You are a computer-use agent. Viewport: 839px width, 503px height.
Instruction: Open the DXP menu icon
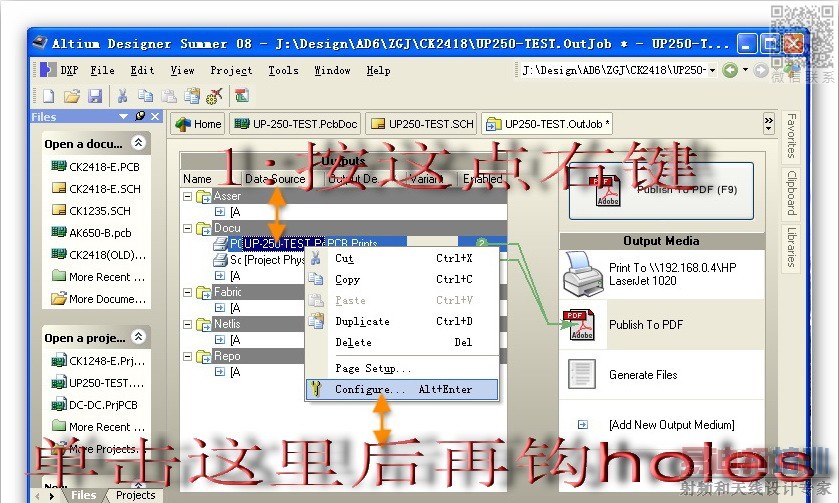48,70
